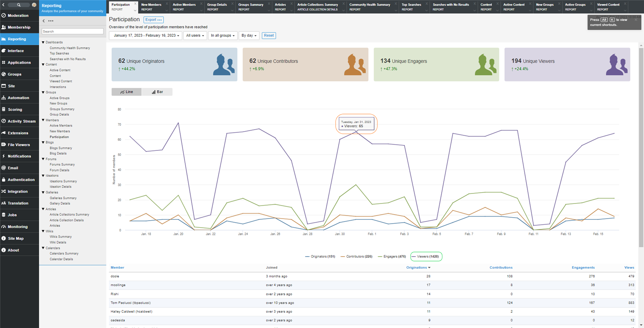
Task: Collapse the Dashboards tree section
Action: point(43,43)
